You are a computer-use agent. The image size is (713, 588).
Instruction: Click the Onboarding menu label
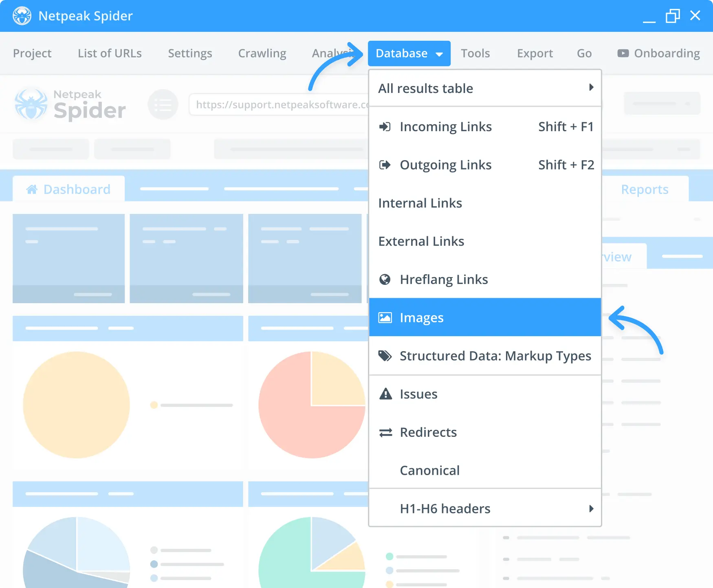coord(667,53)
